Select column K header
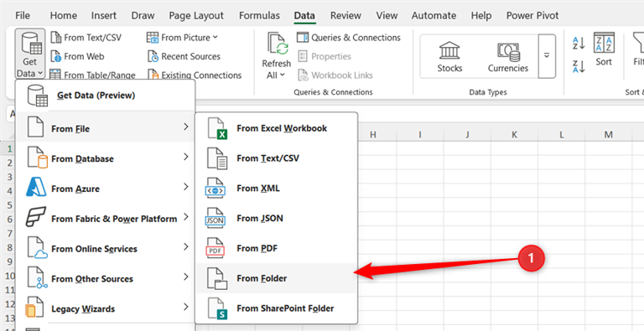644x331 pixels. (514, 134)
